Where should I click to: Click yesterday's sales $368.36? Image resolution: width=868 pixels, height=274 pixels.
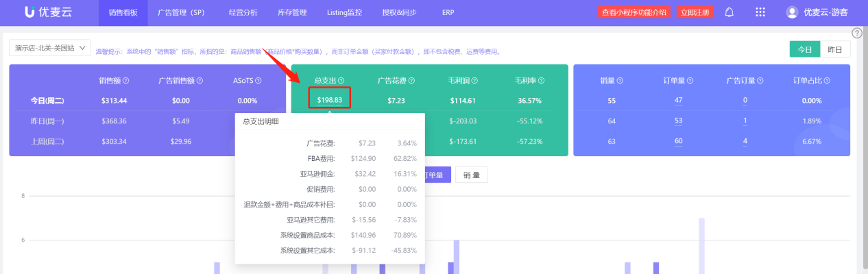(x=113, y=121)
